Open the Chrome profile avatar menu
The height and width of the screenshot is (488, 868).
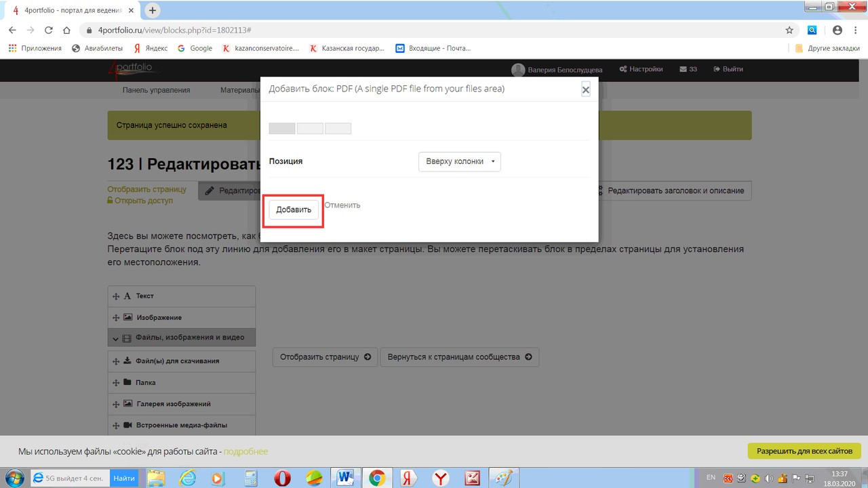point(837,30)
